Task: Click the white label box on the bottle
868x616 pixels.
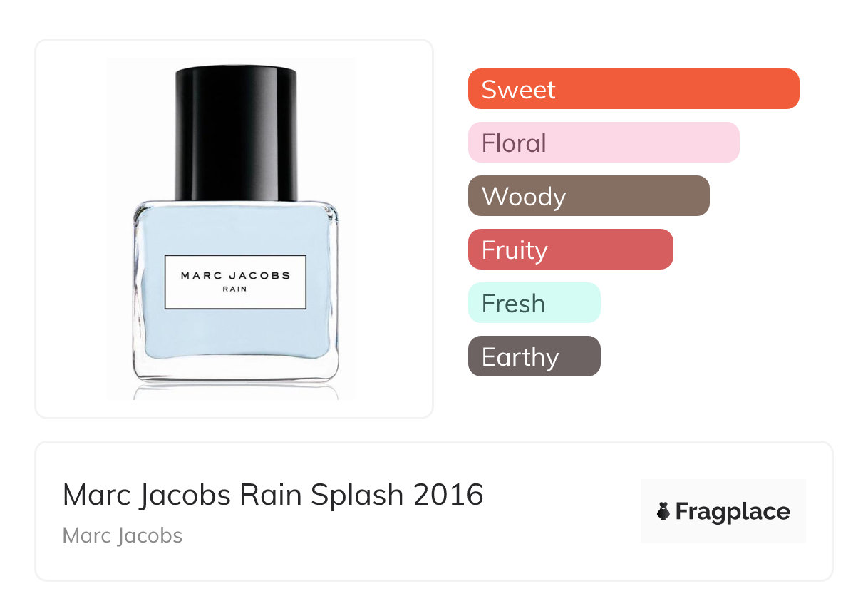Action: (235, 282)
